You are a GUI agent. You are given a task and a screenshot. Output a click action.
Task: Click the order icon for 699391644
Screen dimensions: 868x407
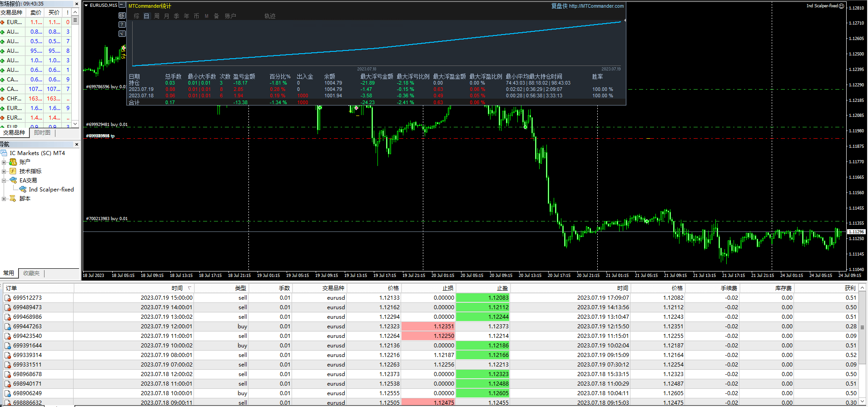8,346
